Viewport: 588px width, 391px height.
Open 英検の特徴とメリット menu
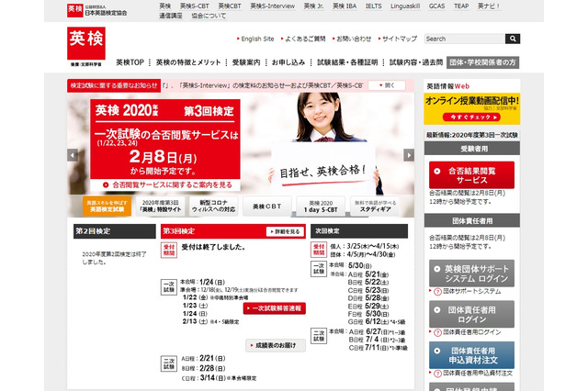point(188,62)
